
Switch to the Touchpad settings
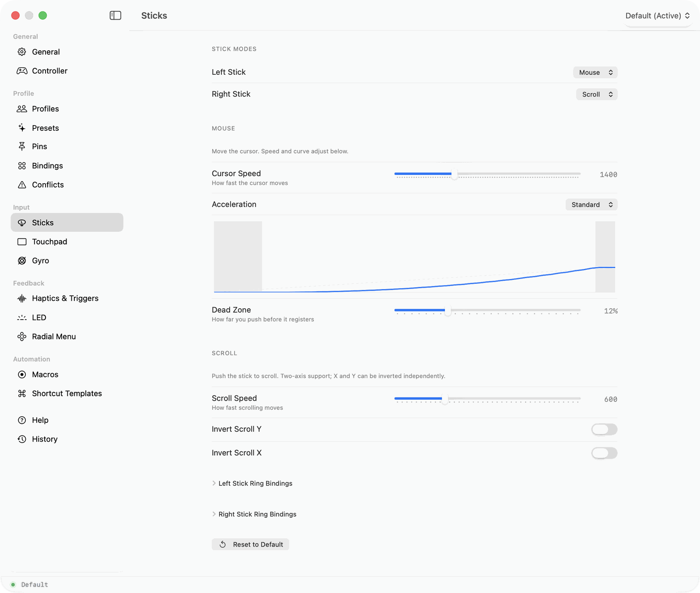67,242
